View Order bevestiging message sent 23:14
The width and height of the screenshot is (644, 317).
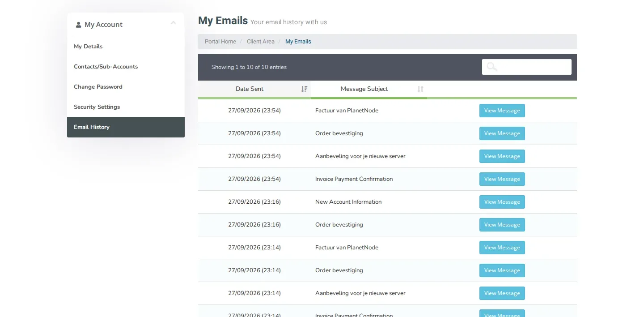[502, 270]
